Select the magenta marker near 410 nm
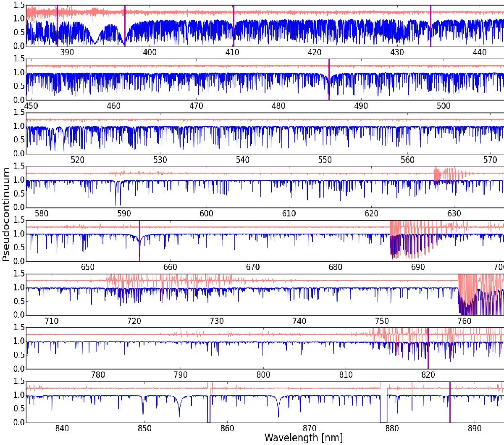The width and height of the screenshot is (504, 445). tap(234, 26)
